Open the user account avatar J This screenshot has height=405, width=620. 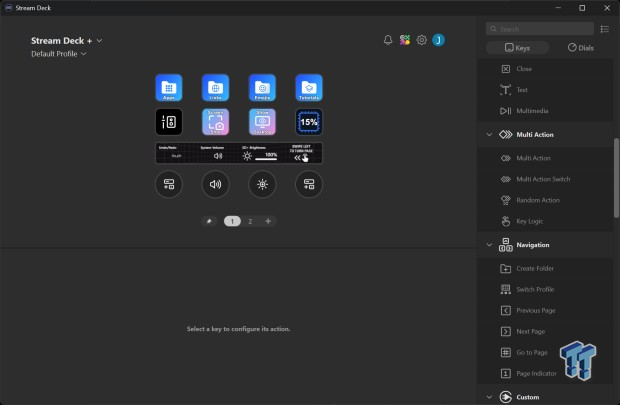[438, 40]
